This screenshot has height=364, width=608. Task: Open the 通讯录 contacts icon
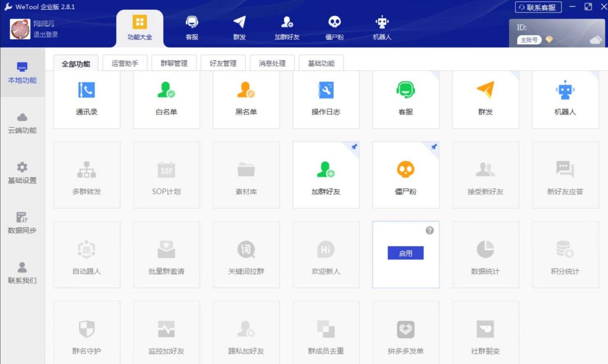86,90
